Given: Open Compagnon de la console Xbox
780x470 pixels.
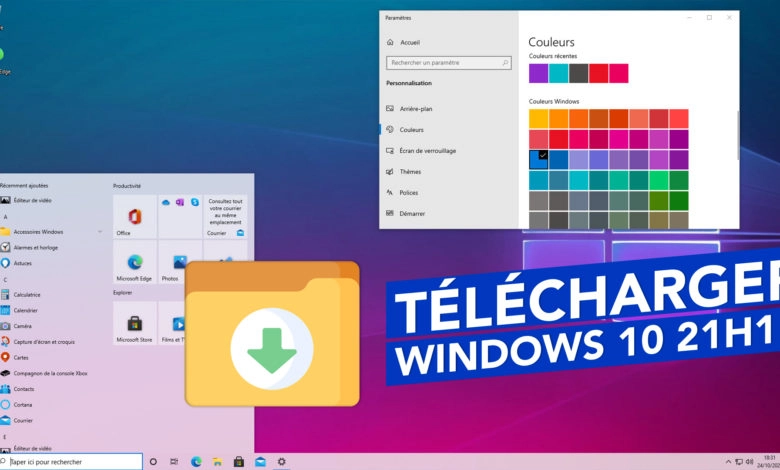Looking at the screenshot, I should click(x=52, y=373).
